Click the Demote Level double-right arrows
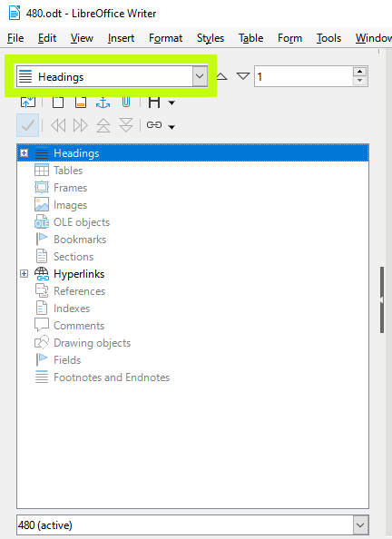This screenshot has height=539, width=392. [81, 125]
